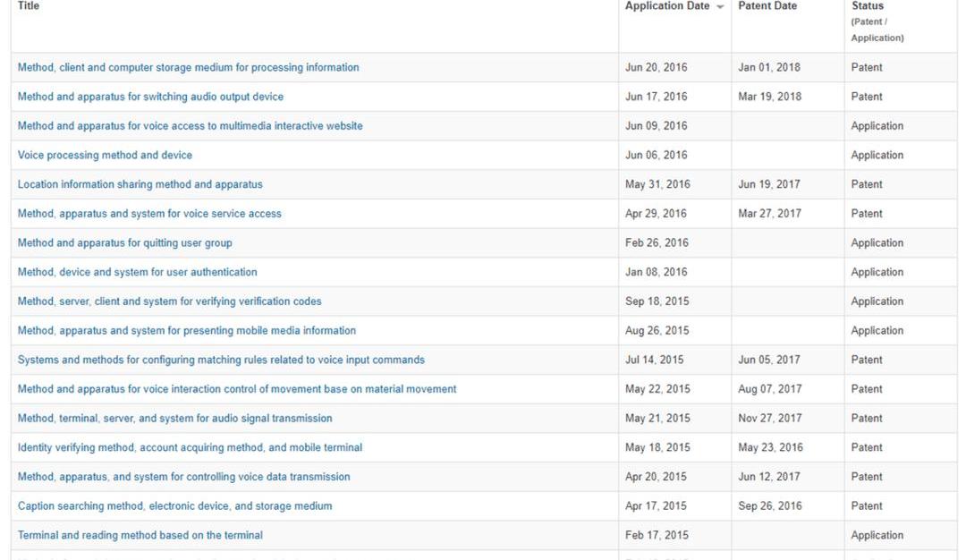
Task: Open 'system for voice service access' link
Action: tap(149, 214)
